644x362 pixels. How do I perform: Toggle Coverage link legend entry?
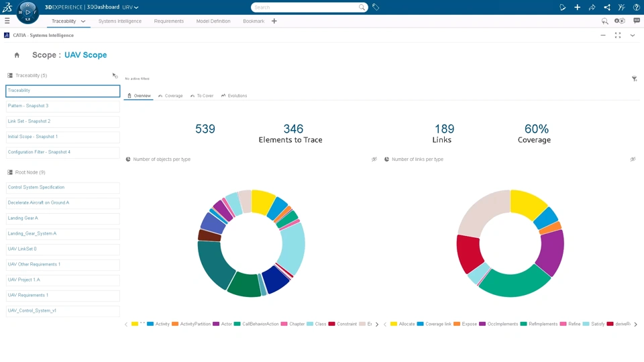434,324
